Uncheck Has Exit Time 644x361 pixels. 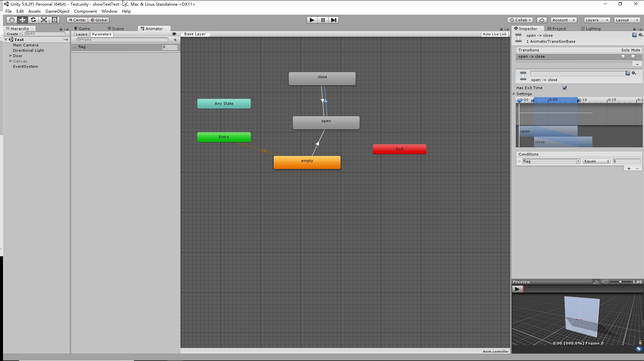point(565,87)
